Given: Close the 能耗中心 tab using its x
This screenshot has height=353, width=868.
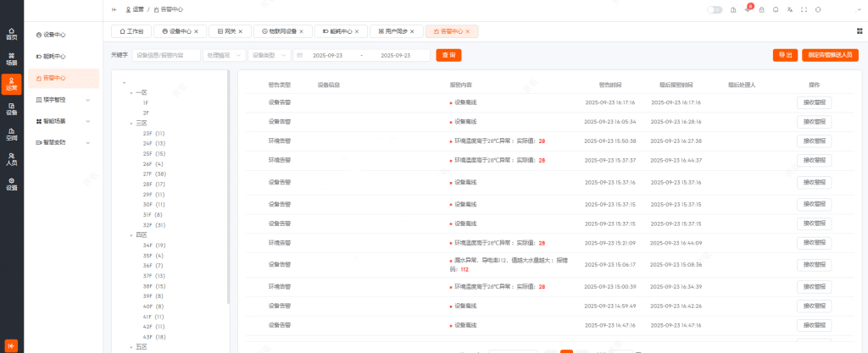Looking at the screenshot, I should 357,31.
